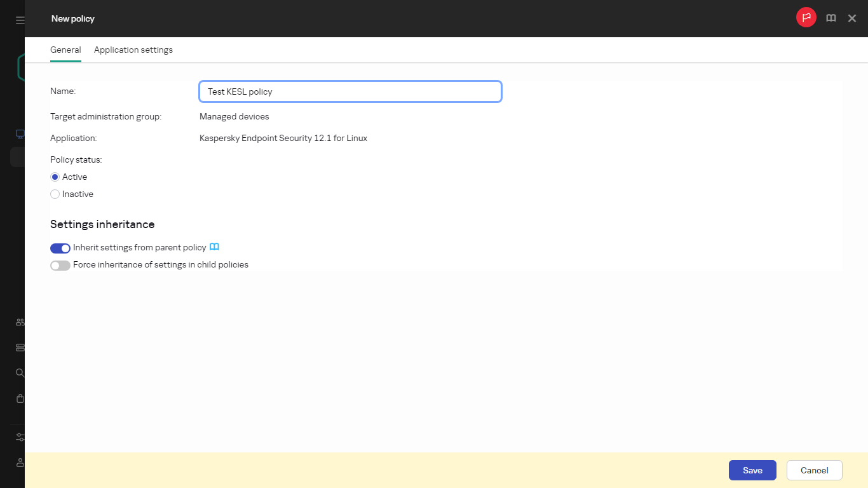Set policy status to Inactive

tap(55, 194)
